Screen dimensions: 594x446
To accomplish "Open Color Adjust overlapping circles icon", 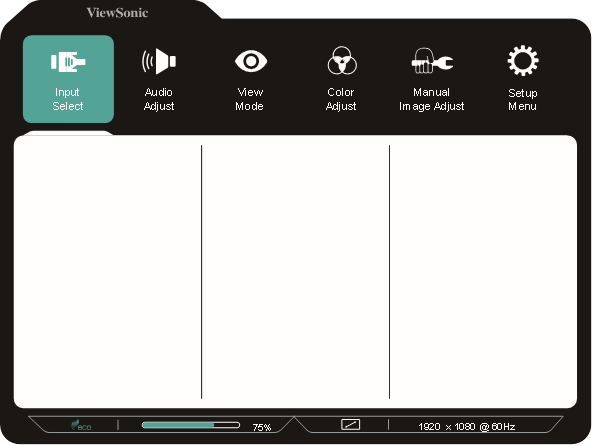I will coord(342,61).
